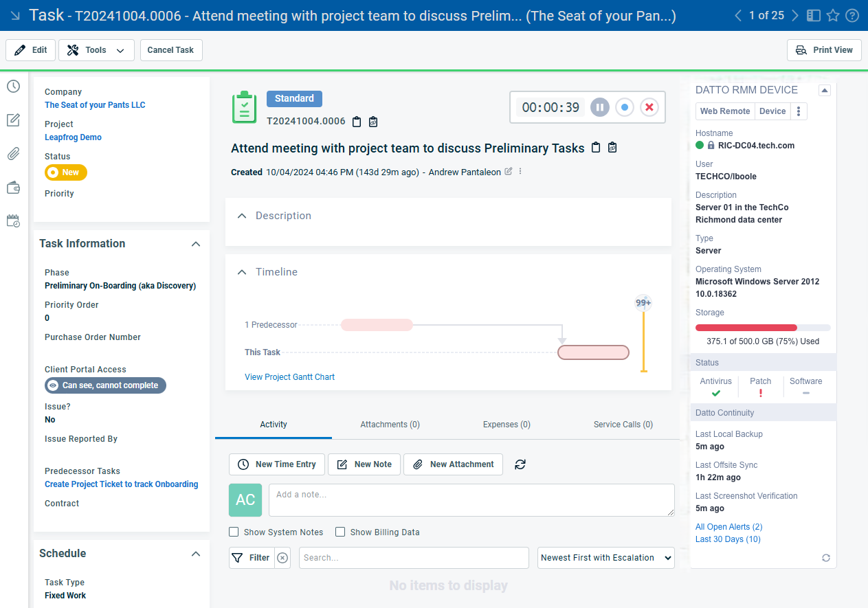Image resolution: width=868 pixels, height=608 pixels.
Task: Switch to the Attachments tab
Action: point(390,425)
